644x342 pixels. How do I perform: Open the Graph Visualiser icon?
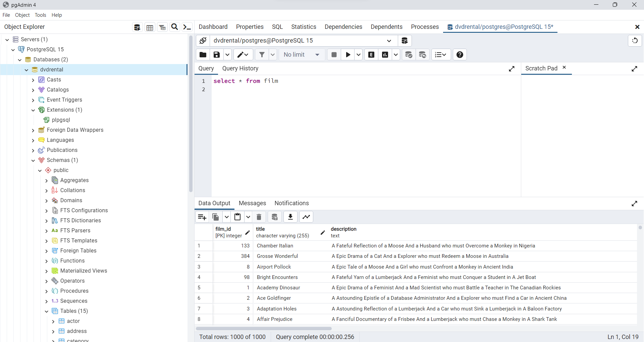[306, 217]
